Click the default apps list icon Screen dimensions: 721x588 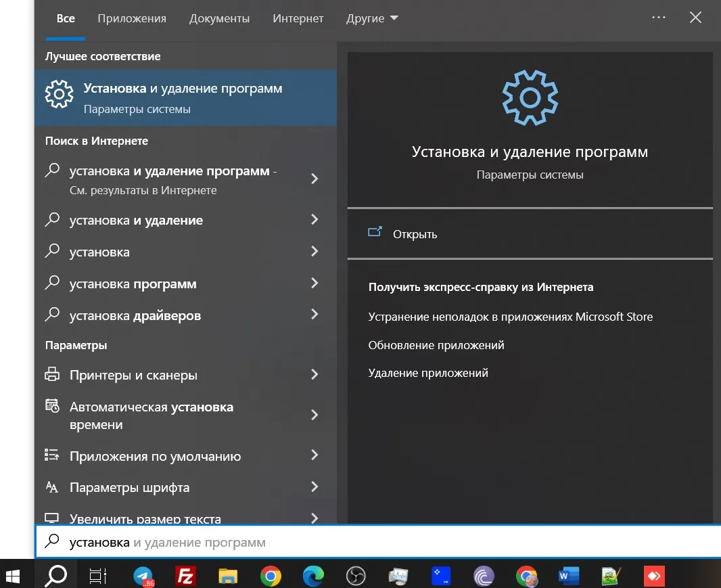(x=51, y=455)
